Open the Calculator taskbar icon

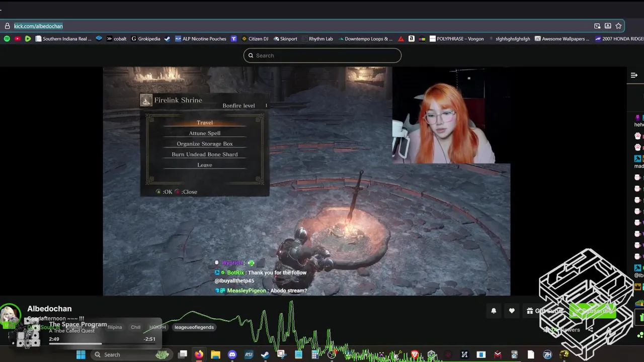pyautogui.click(x=315, y=354)
